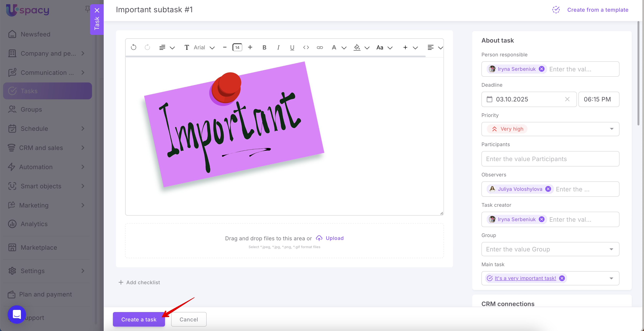Insert a code block with the code icon
The width and height of the screenshot is (644, 331).
pyautogui.click(x=306, y=47)
